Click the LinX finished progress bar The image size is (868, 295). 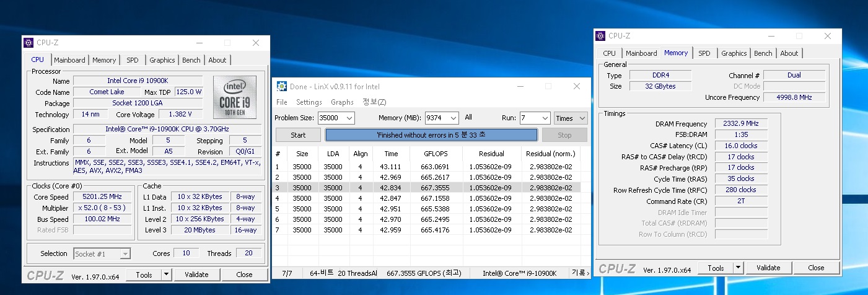pos(431,135)
